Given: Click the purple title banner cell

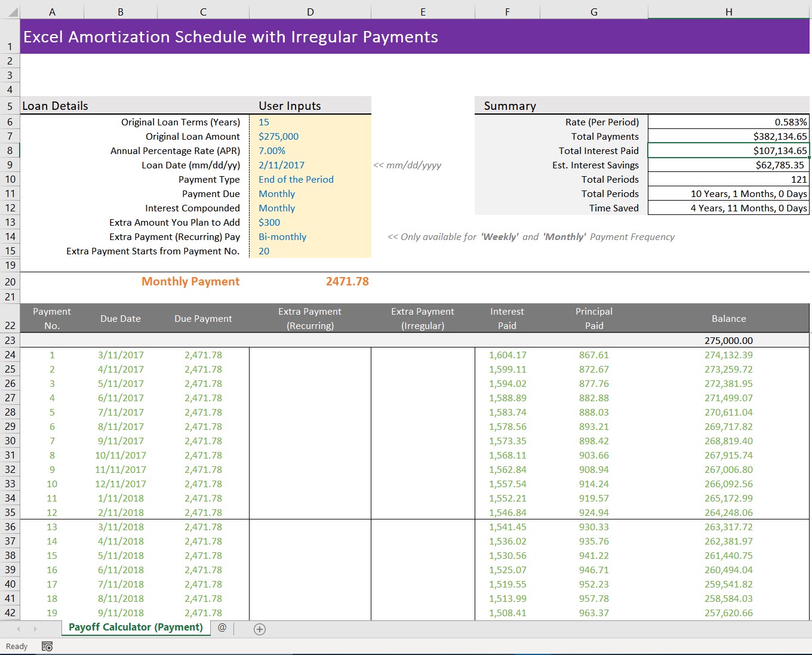Looking at the screenshot, I should pyautogui.click(x=415, y=36).
